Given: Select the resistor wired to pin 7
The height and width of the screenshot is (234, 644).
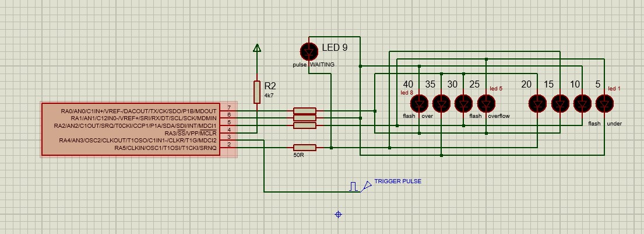Looking at the screenshot, I should pos(304,111).
